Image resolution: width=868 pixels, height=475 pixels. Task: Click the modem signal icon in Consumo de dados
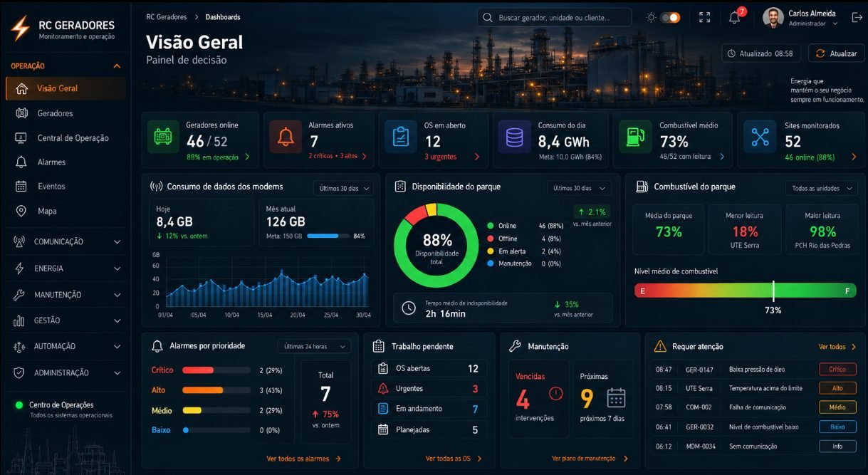155,187
